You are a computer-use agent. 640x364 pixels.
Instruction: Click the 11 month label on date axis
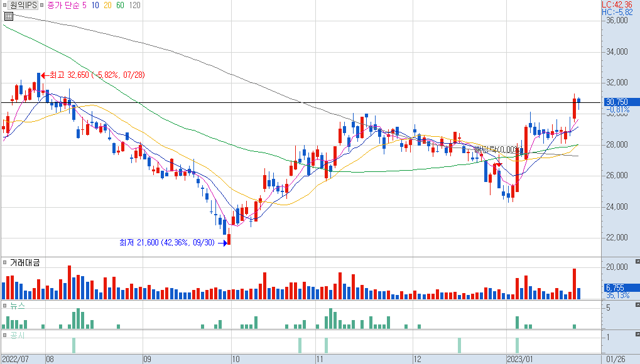(x=320, y=359)
